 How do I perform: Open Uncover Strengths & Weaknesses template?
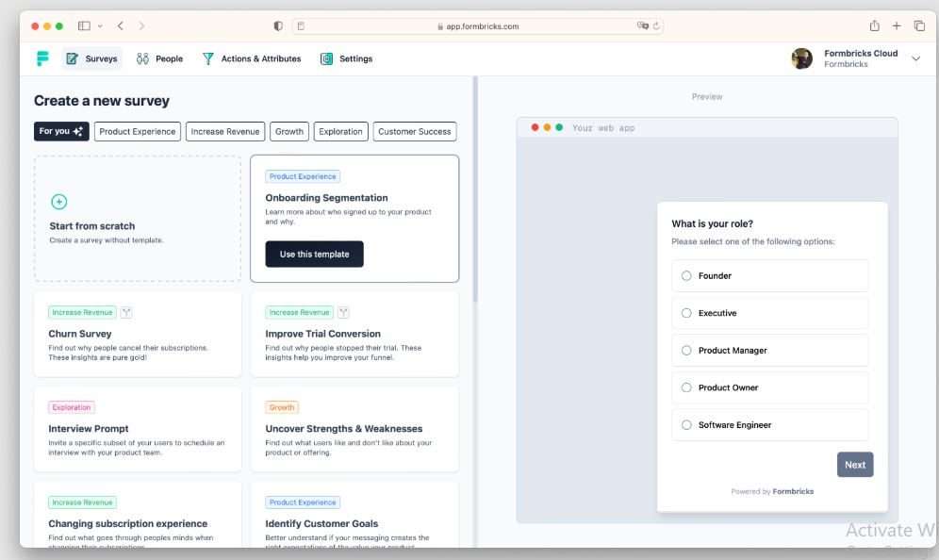(354, 429)
